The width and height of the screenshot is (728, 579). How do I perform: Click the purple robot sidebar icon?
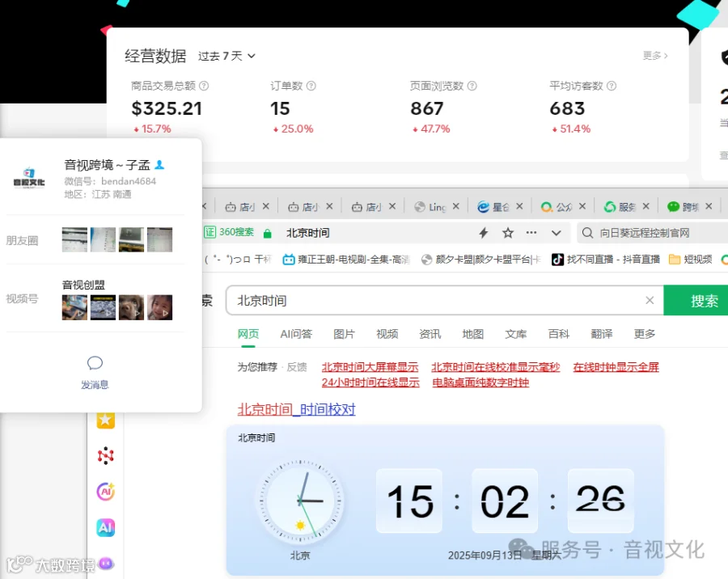pyautogui.click(x=106, y=564)
